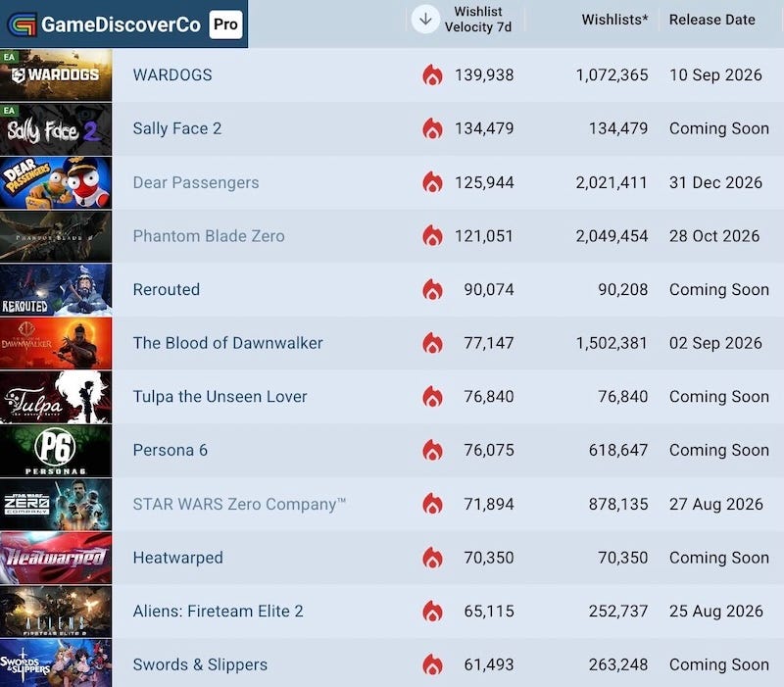Viewport: 784px width, 687px height.
Task: Click the flame icon in Persona 6 row
Action: pos(432,450)
